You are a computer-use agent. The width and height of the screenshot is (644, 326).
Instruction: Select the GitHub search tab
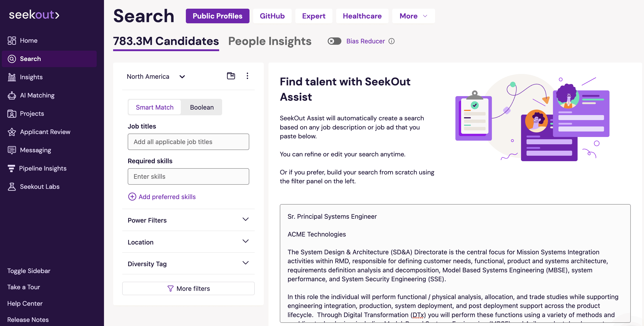click(x=272, y=16)
